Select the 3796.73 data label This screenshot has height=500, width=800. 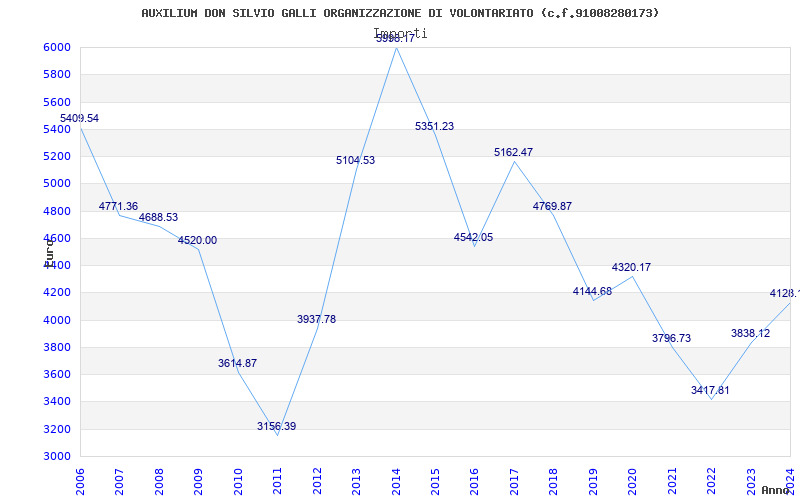click(671, 338)
